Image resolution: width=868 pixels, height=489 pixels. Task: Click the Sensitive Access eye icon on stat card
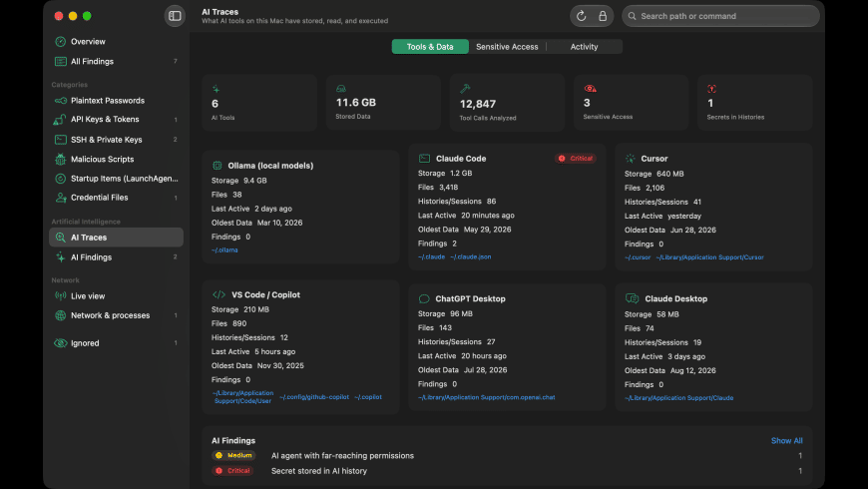coord(590,89)
